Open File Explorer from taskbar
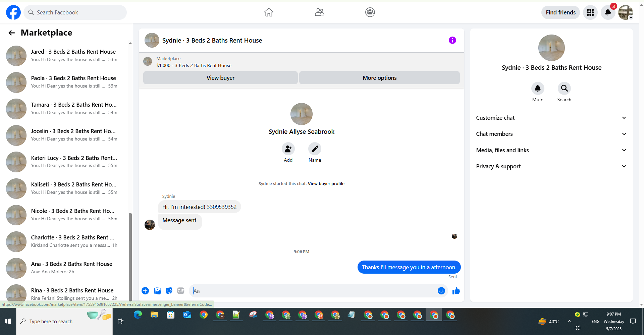 point(154,315)
